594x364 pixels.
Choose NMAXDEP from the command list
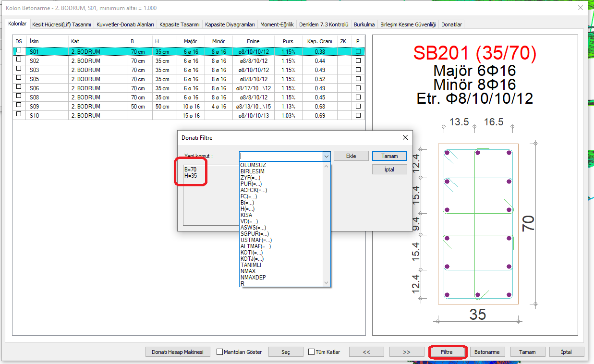coord(253,278)
